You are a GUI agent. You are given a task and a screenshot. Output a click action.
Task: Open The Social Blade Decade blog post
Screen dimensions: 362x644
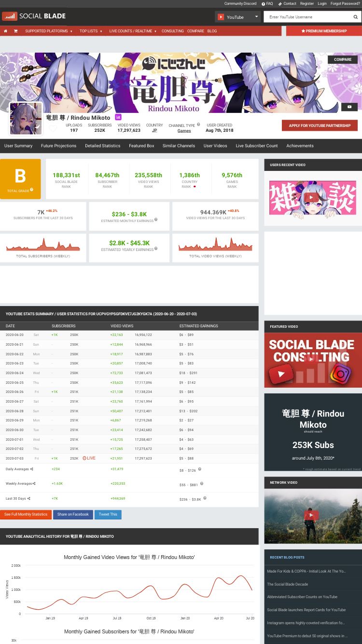click(x=288, y=584)
